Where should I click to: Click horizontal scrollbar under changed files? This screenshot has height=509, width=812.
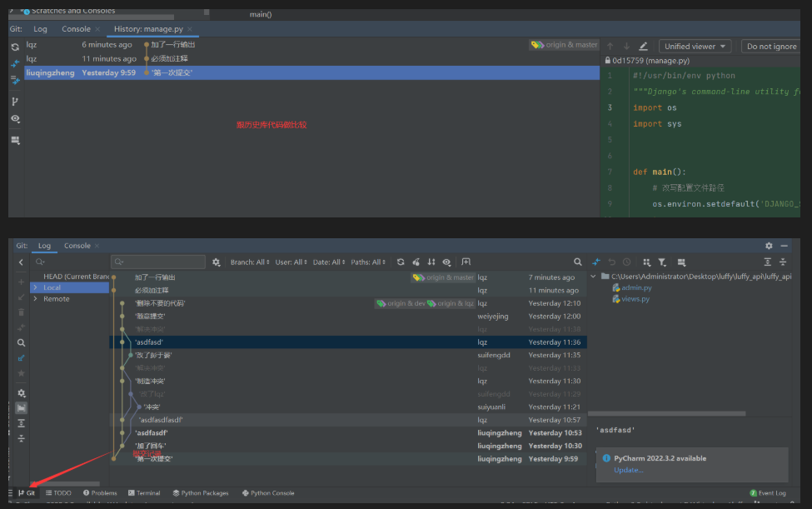tap(667, 414)
